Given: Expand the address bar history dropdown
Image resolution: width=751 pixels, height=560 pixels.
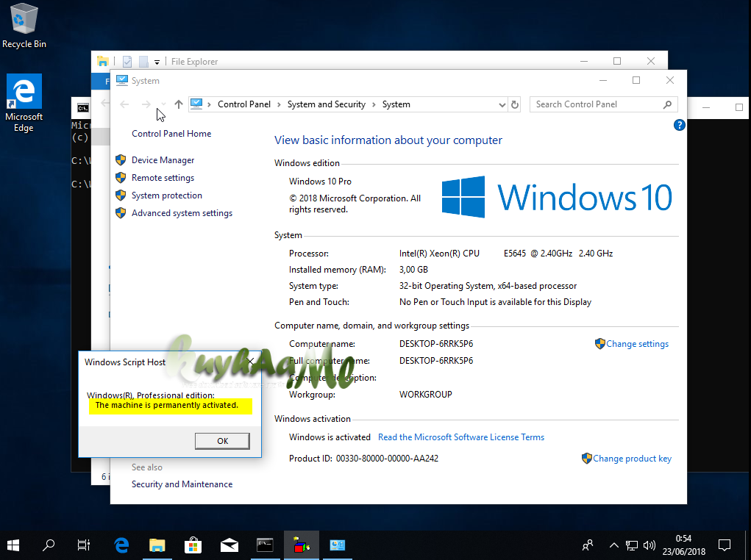Looking at the screenshot, I should pyautogui.click(x=502, y=104).
